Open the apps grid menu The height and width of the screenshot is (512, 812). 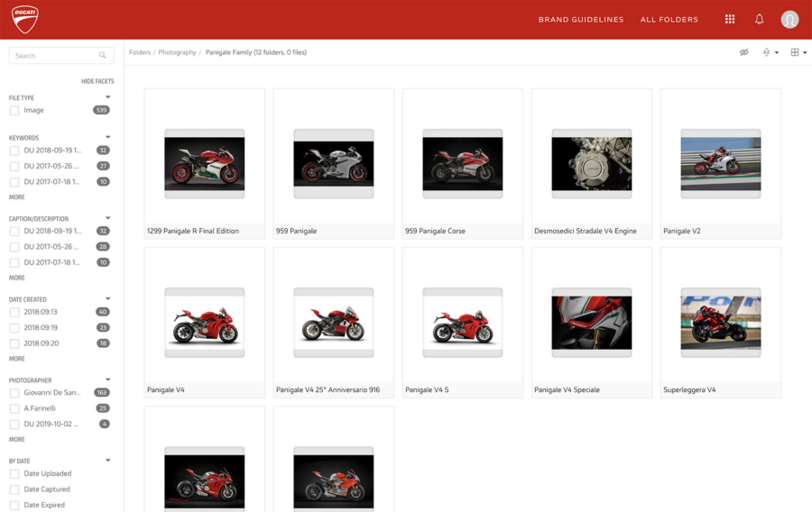[730, 19]
